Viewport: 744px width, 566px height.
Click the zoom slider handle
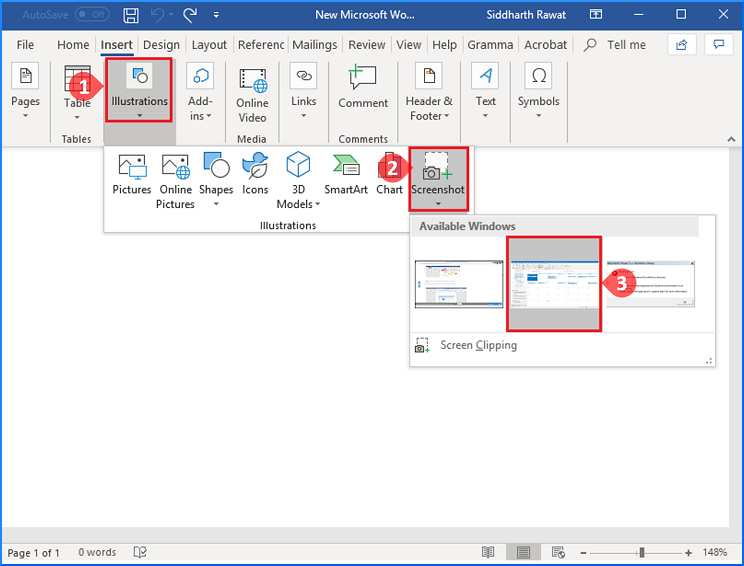642,553
